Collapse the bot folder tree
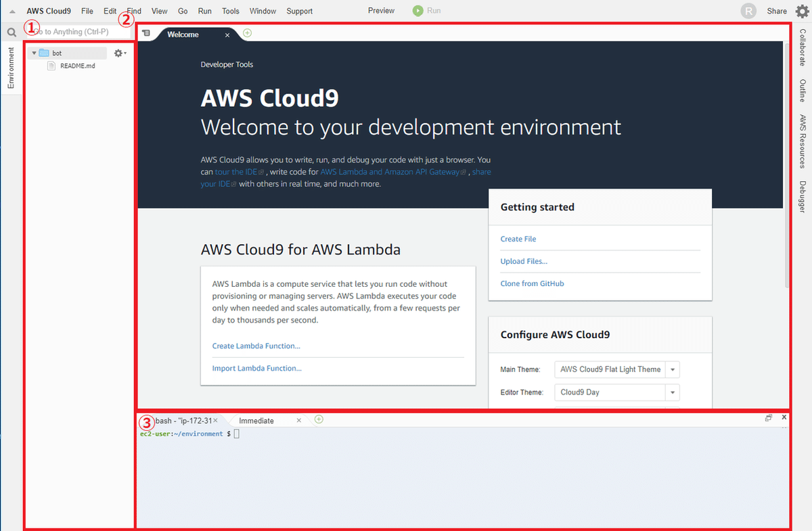This screenshot has width=812, height=531. (35, 53)
